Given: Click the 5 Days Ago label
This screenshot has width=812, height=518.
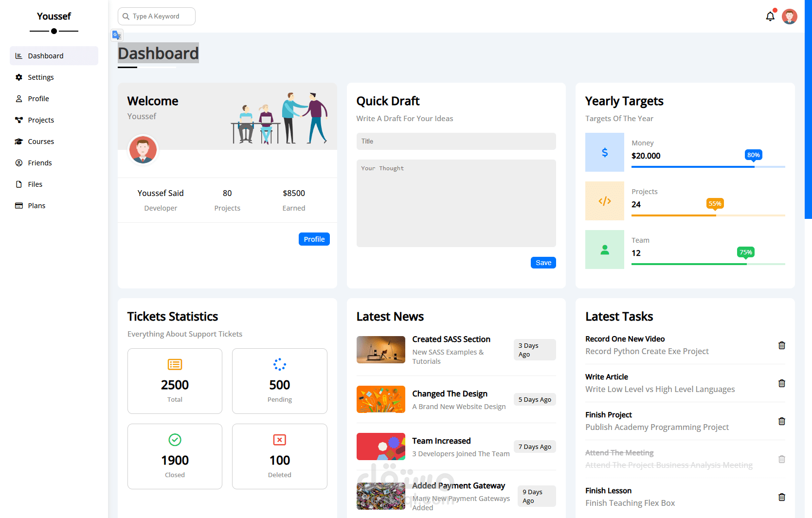Looking at the screenshot, I should (x=535, y=399).
